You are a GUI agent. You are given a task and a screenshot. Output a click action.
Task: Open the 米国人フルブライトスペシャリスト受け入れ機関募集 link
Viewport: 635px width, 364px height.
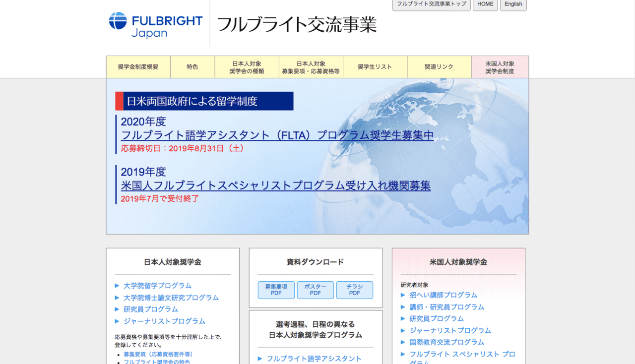tap(276, 186)
